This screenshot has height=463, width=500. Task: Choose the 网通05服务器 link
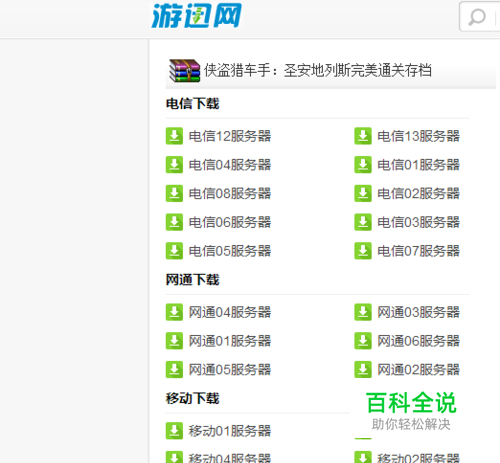pos(230,369)
